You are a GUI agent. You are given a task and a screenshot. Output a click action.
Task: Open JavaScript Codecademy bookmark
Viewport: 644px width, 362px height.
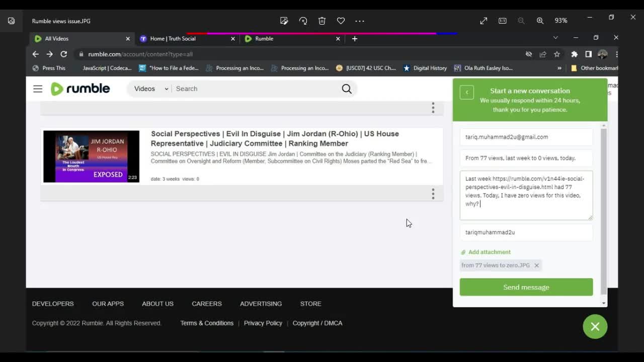tap(107, 68)
